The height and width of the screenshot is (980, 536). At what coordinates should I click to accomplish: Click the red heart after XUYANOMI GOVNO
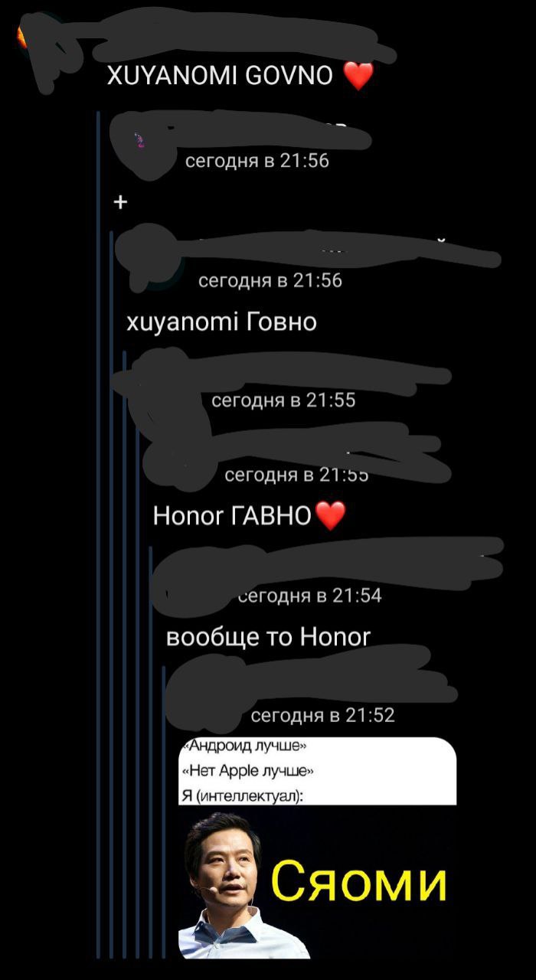(358, 76)
